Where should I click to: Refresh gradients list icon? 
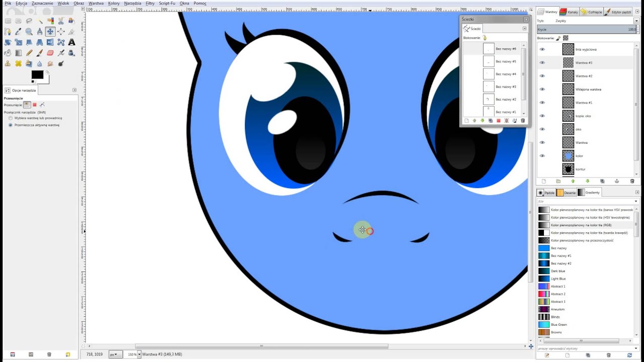[629, 355]
